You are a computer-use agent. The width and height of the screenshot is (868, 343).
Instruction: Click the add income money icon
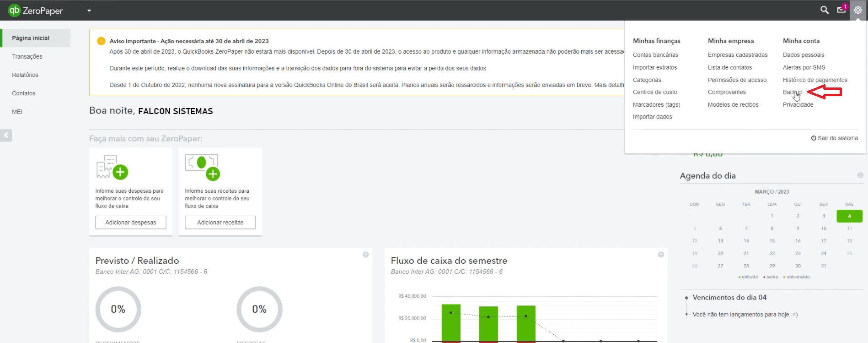203,167
